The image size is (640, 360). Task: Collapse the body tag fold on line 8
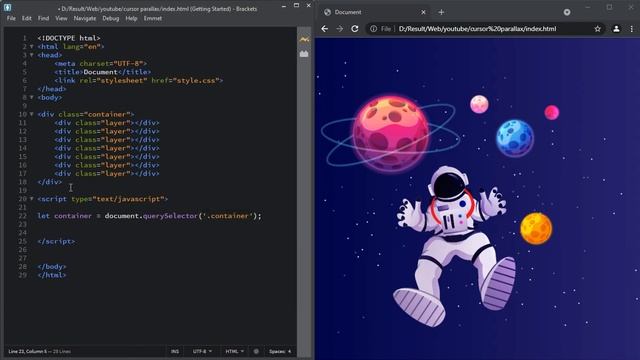click(31, 97)
